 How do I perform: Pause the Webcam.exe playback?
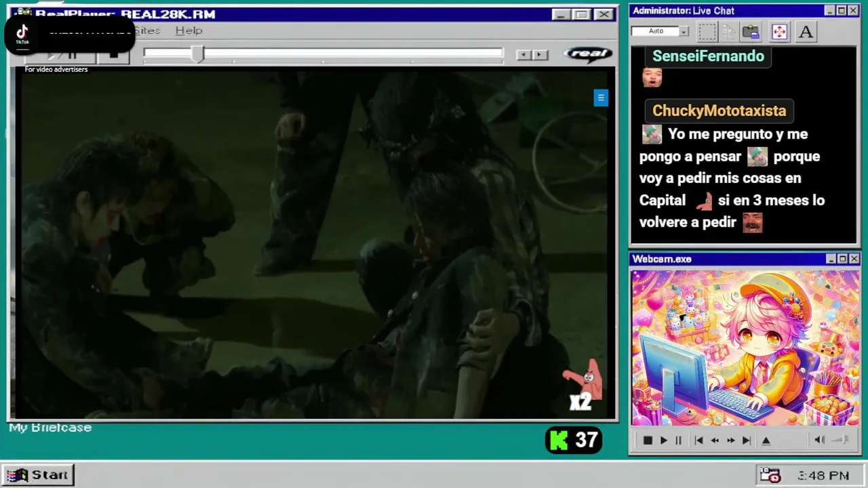pos(678,441)
